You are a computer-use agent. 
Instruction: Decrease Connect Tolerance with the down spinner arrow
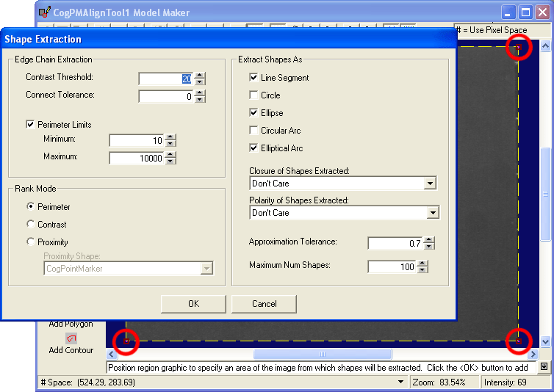200,100
